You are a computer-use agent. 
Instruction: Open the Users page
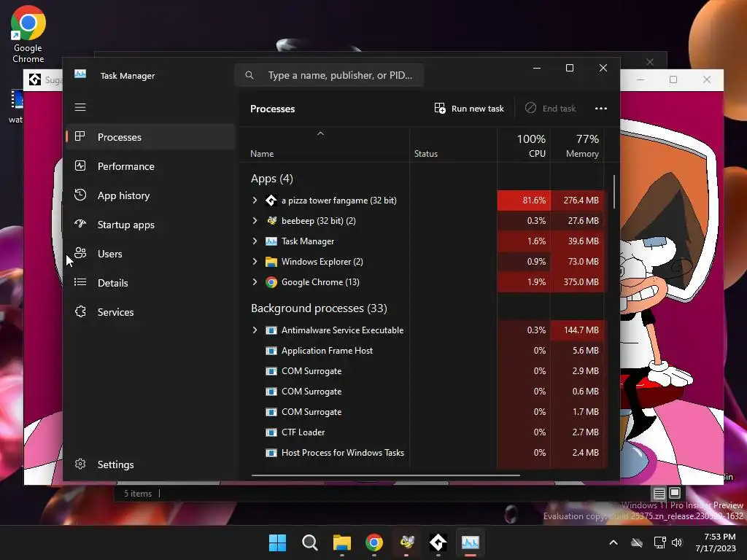tap(150, 254)
